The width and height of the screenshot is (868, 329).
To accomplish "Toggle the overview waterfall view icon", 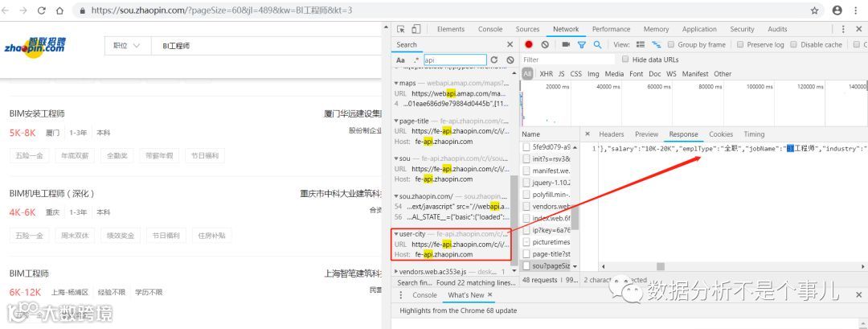I will click(656, 44).
